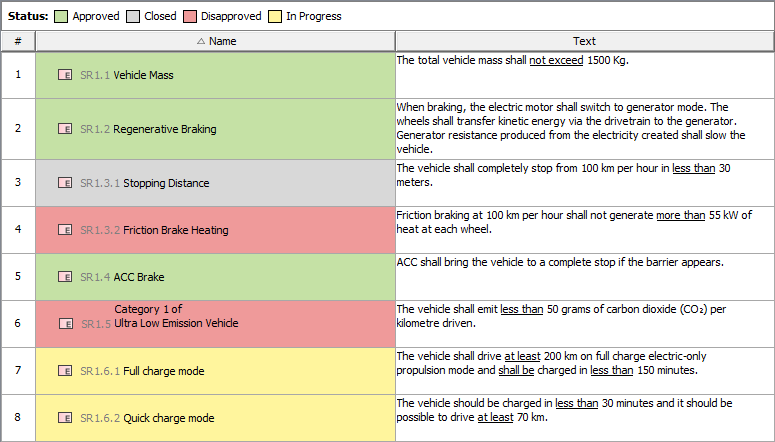
Task: Select the Quick charge mode requirement icon
Action: pos(65,418)
